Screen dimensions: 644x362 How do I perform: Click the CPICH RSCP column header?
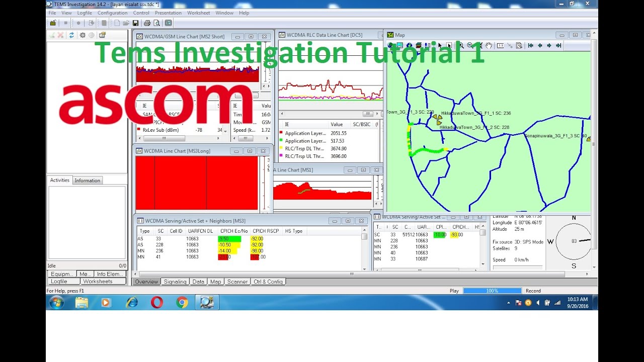266,231
